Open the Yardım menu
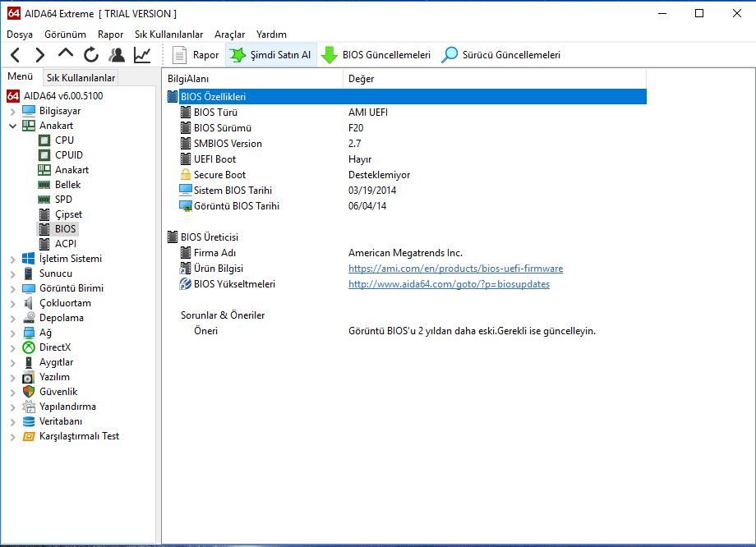 271,34
